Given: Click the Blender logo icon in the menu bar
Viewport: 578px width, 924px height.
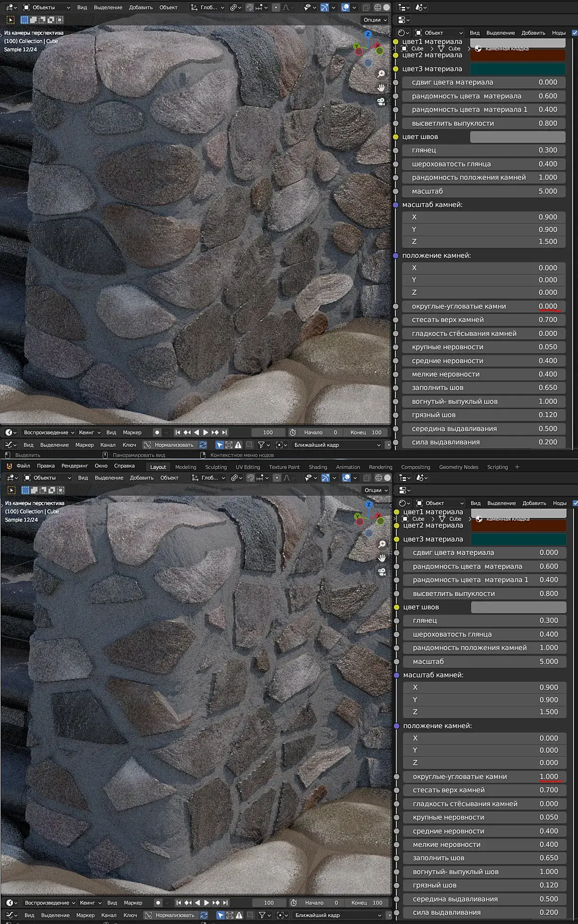Looking at the screenshot, I should (9, 466).
